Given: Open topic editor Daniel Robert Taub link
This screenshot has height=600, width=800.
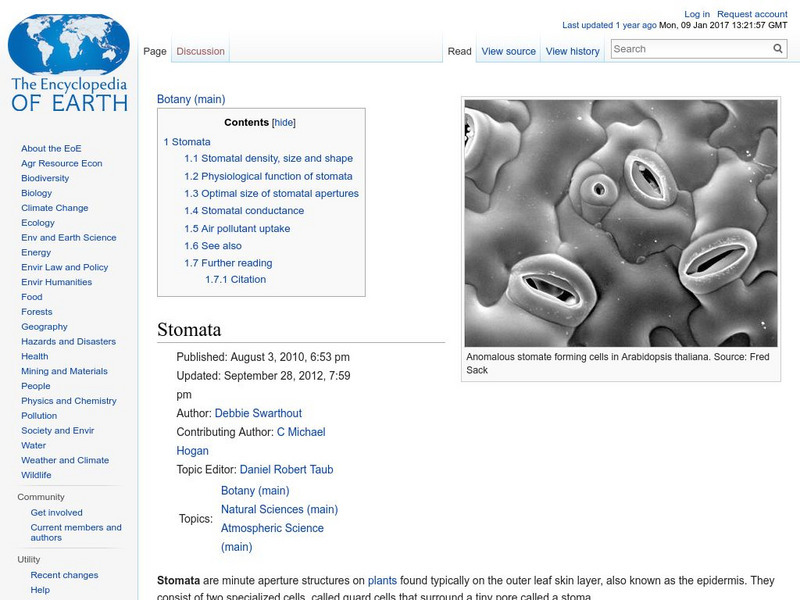Looking at the screenshot, I should [x=286, y=469].
